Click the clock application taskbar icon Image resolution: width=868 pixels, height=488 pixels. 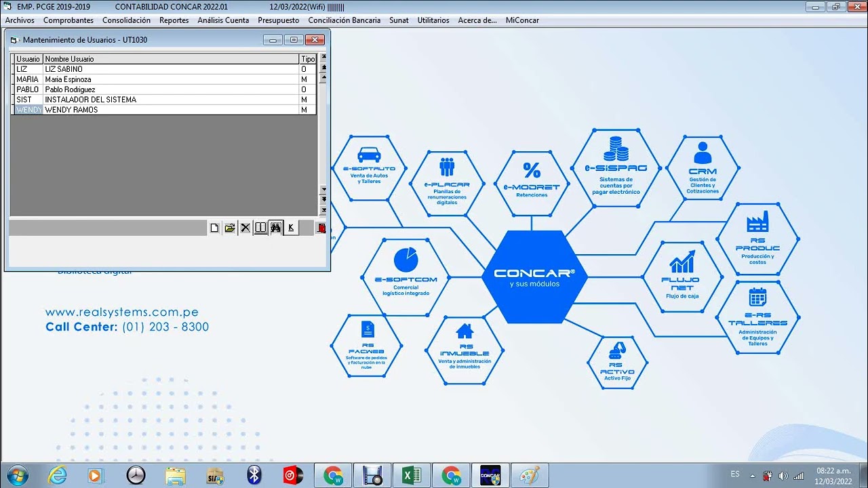136,475
